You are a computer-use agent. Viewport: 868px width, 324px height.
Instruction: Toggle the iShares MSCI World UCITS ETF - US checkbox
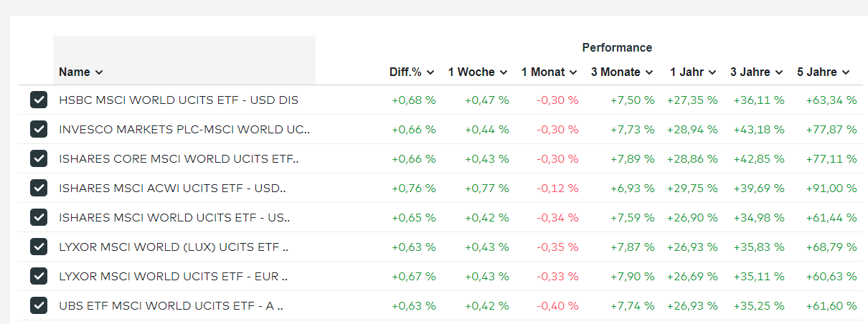(39, 217)
